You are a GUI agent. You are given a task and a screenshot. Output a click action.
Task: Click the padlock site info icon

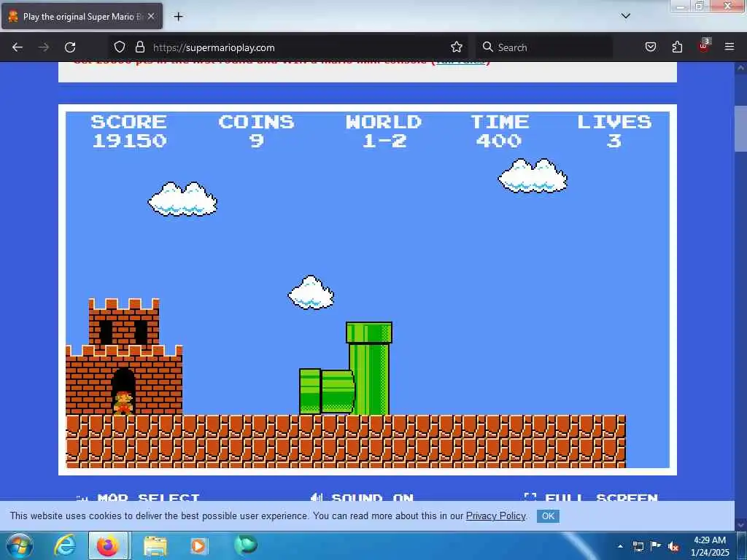coord(139,47)
